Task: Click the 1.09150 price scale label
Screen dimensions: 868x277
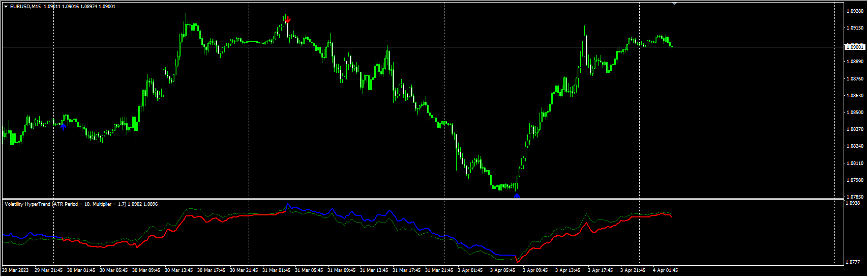Action: pos(855,28)
